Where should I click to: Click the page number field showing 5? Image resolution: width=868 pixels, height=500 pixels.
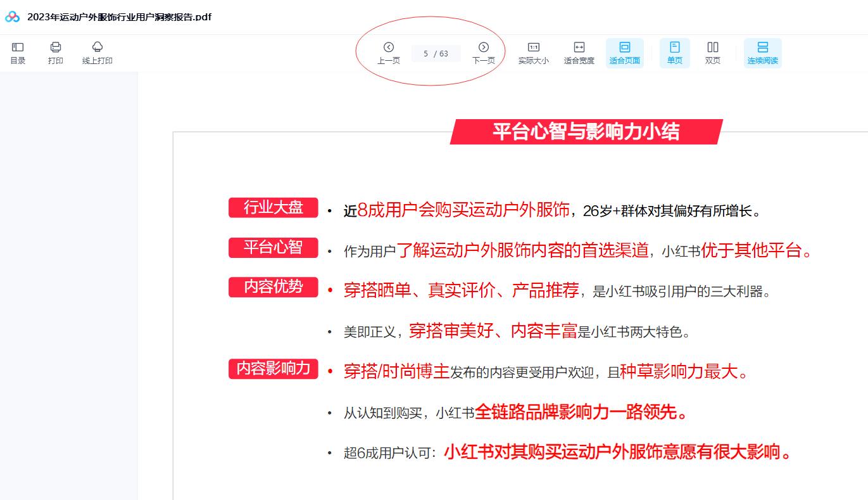click(426, 54)
